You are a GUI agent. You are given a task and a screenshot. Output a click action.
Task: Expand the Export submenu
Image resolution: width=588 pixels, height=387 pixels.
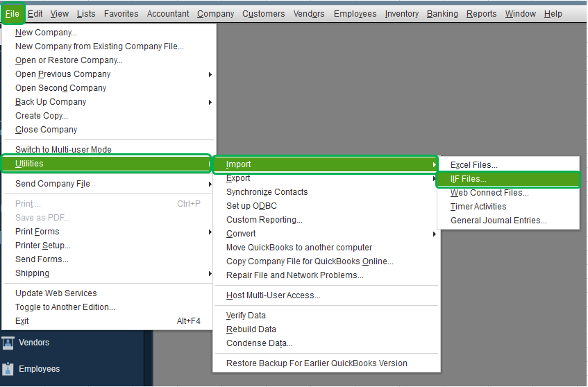326,178
